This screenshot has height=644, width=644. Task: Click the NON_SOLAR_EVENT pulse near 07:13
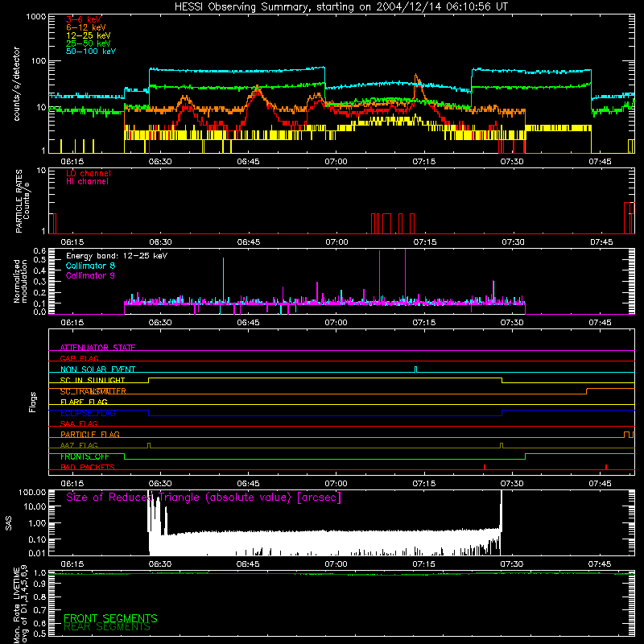[415, 369]
